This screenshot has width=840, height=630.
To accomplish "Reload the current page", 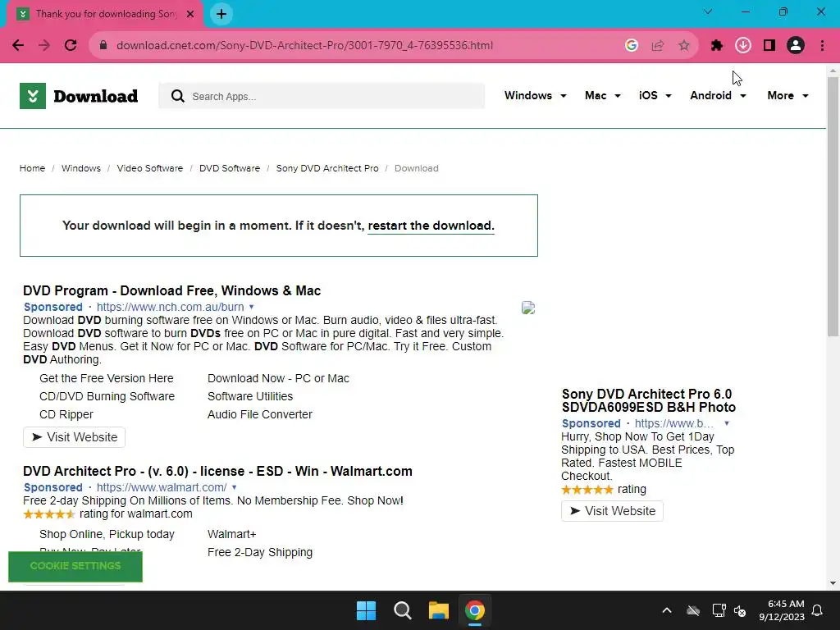I will pos(71,46).
